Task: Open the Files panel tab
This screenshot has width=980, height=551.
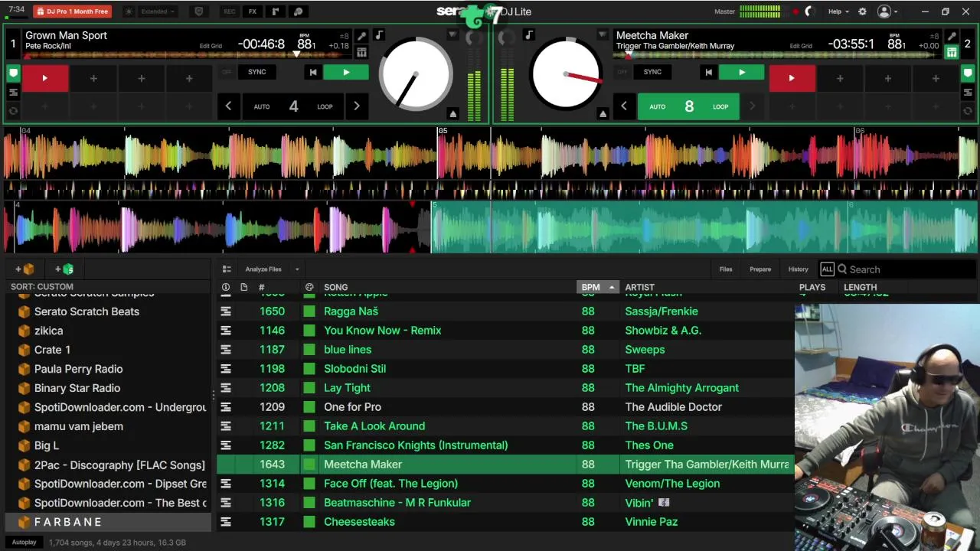Action: pos(726,269)
